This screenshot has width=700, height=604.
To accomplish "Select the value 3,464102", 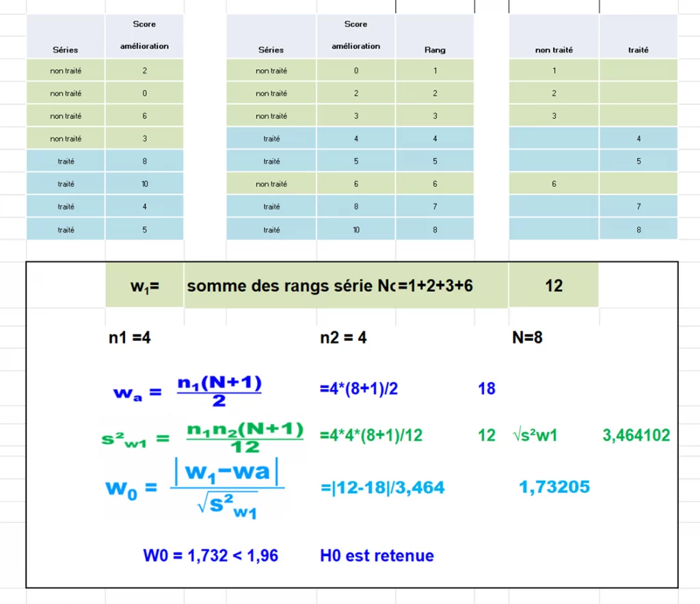I will (x=636, y=435).
